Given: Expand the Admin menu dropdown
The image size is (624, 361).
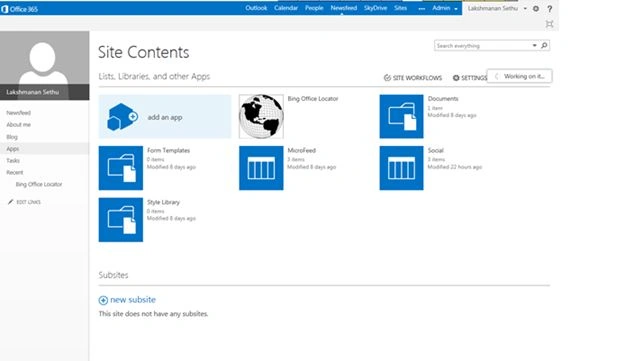Looking at the screenshot, I should click(x=445, y=8).
